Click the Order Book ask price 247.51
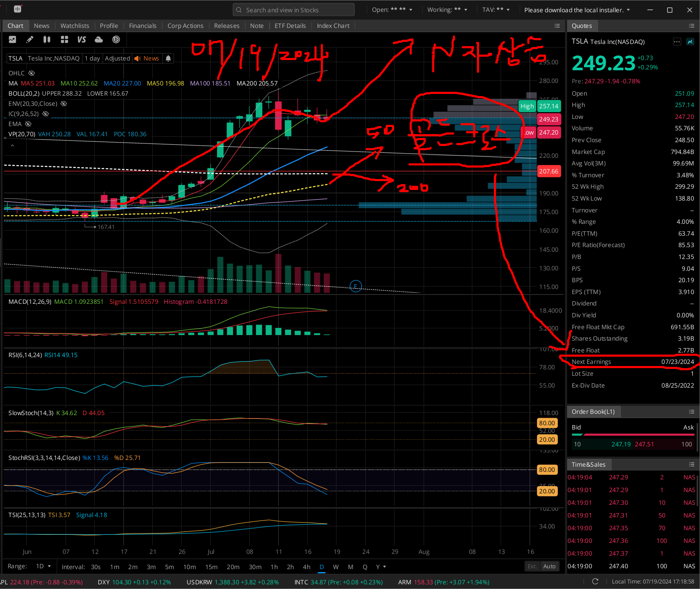The width and height of the screenshot is (700, 589). pyautogui.click(x=644, y=444)
